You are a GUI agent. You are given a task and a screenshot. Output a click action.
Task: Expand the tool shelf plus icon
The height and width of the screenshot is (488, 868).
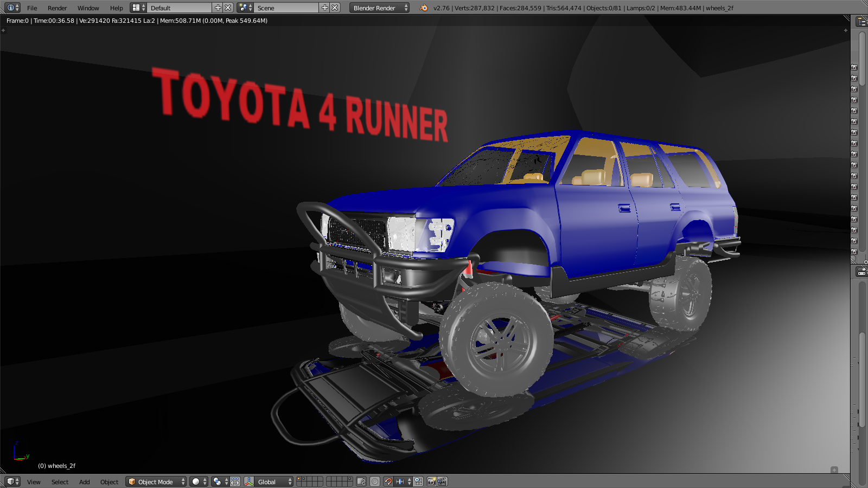(3, 30)
